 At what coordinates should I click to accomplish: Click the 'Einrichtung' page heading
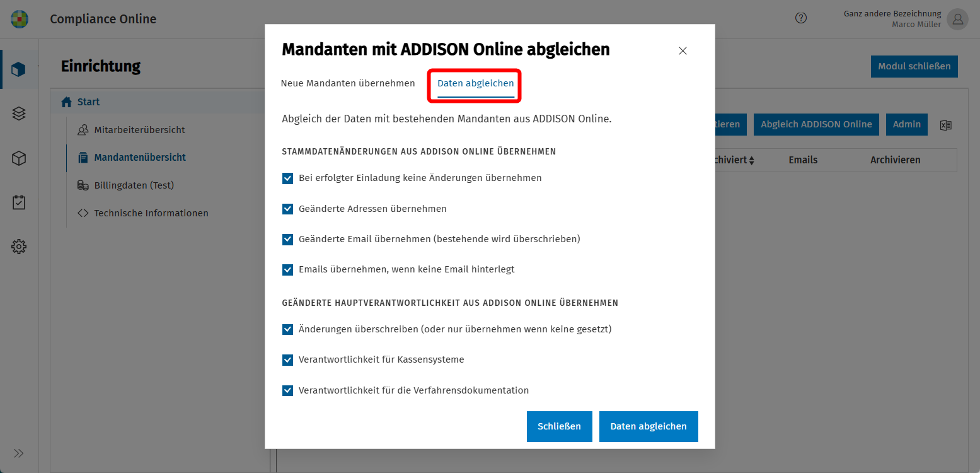point(101,66)
